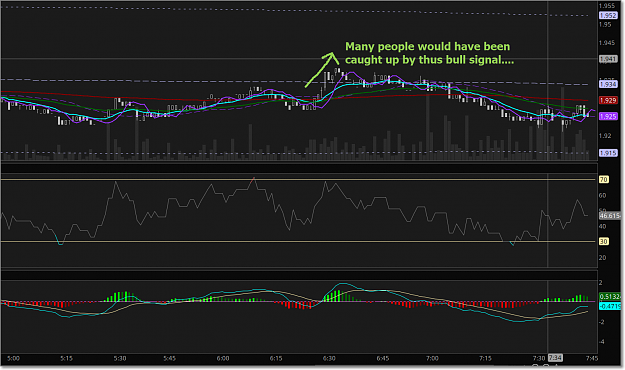Select the purple 1.925 price label
The width and height of the screenshot is (625, 370).
pyautogui.click(x=608, y=116)
